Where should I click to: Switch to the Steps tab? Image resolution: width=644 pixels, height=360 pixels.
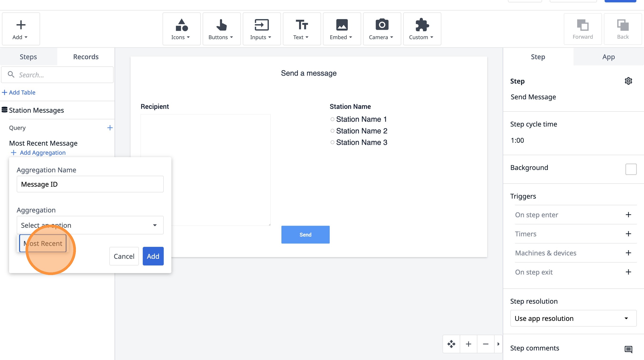click(28, 57)
